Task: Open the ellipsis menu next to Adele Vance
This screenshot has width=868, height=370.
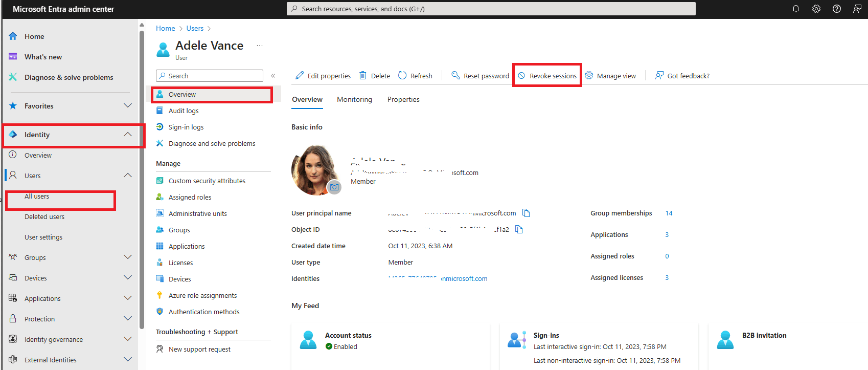Action: pyautogui.click(x=260, y=46)
